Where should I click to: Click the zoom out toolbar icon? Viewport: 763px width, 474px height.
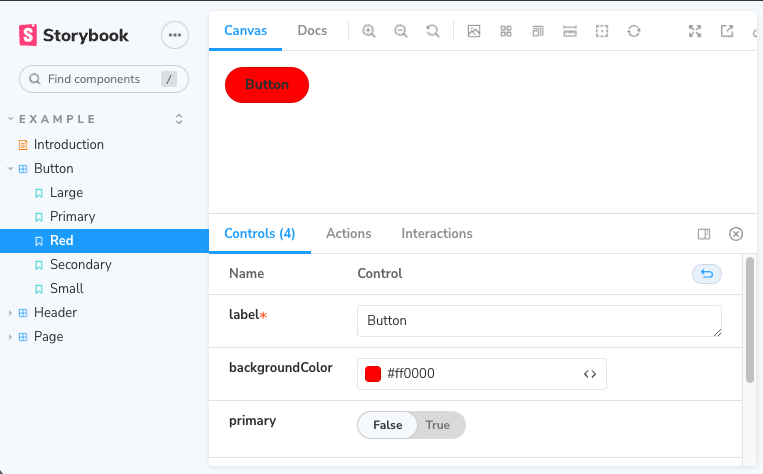[401, 31]
